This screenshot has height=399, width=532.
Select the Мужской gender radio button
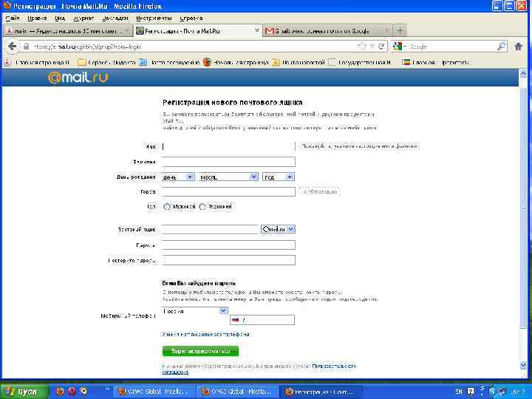click(x=166, y=207)
